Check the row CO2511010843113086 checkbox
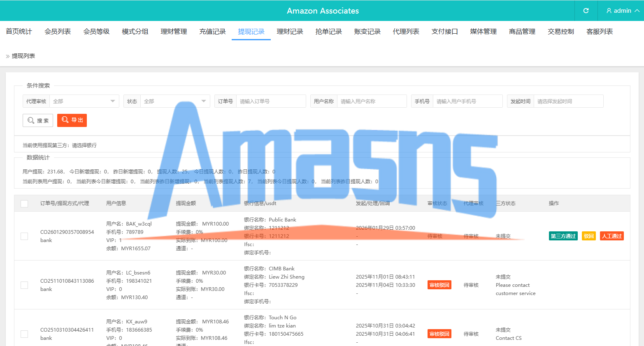Screen dimensions: 644x346 point(24,285)
